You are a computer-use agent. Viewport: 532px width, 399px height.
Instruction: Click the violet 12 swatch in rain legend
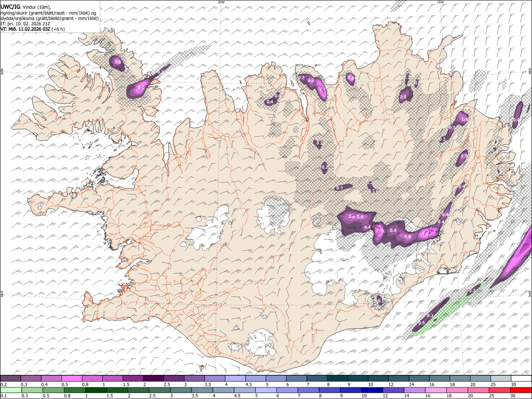pos(393,390)
